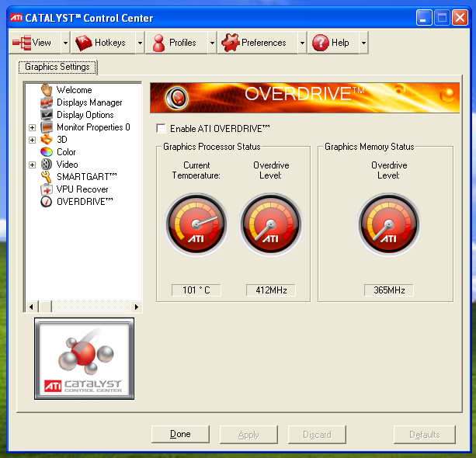Open the View dropdown arrow
The height and width of the screenshot is (458, 476).
[x=65, y=43]
